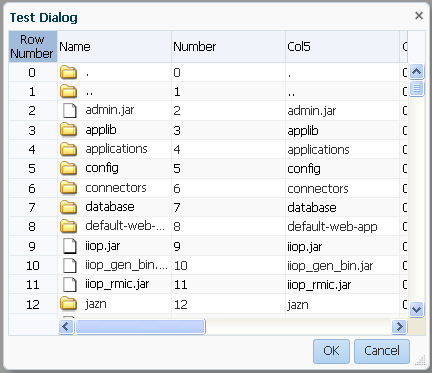432x373 pixels.
Task: Click folder icon beside default-web-...
Action: click(x=68, y=226)
